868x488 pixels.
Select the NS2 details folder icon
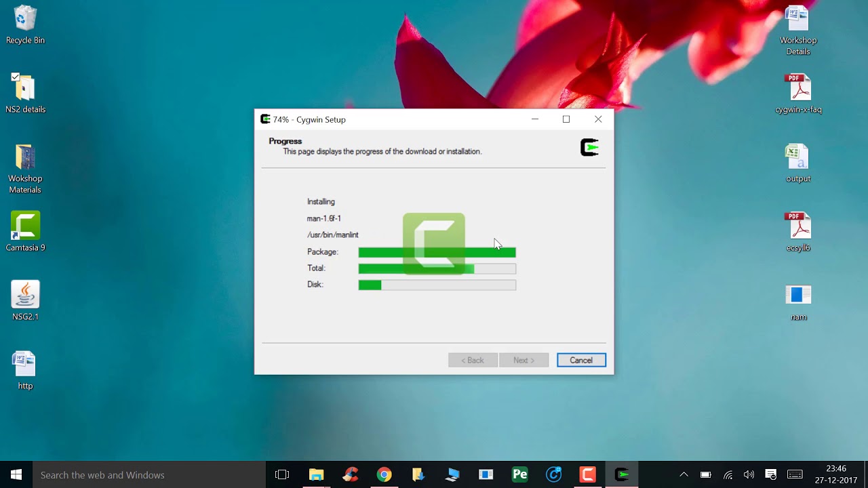tap(25, 94)
